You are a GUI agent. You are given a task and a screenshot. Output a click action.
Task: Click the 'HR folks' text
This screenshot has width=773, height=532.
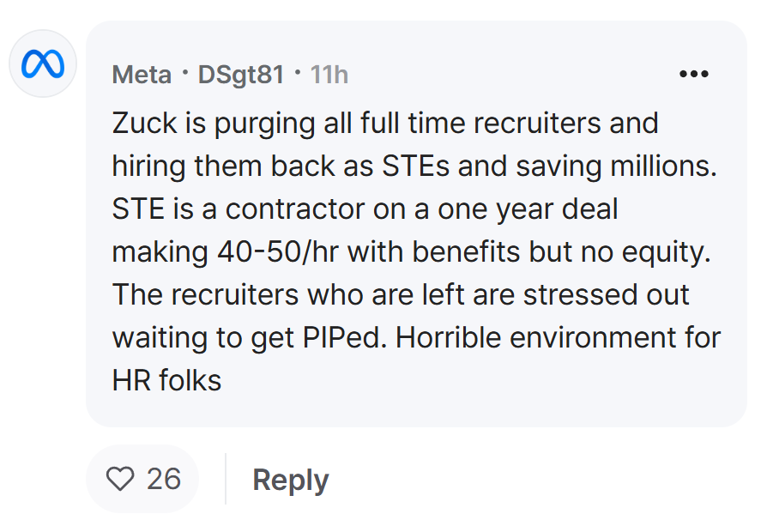[x=166, y=381]
